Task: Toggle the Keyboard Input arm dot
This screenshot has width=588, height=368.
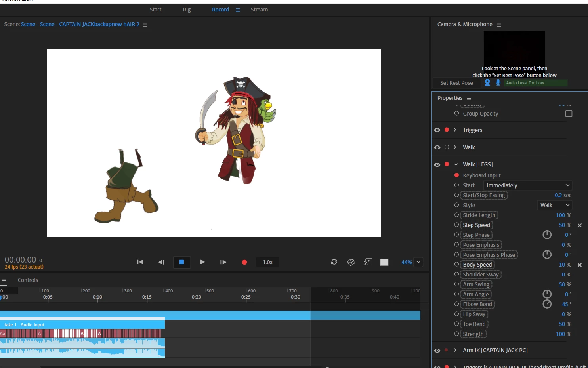Action: click(x=456, y=175)
